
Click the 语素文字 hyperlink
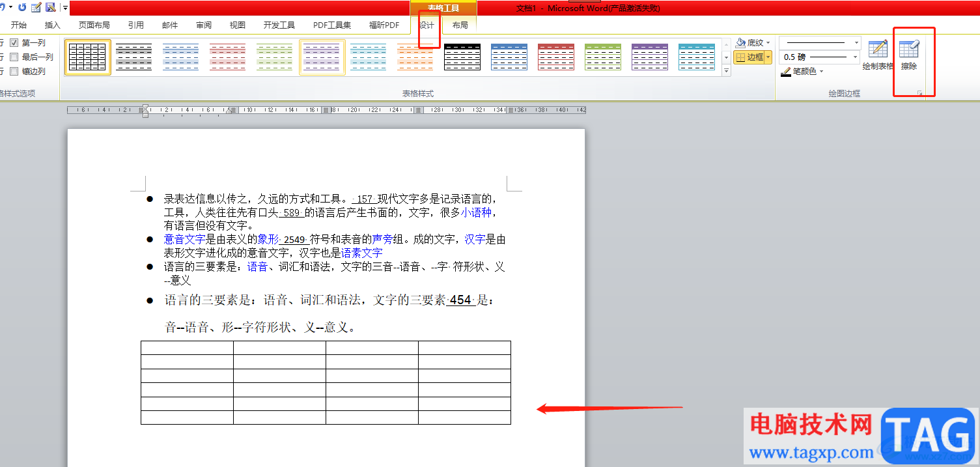pos(362,253)
